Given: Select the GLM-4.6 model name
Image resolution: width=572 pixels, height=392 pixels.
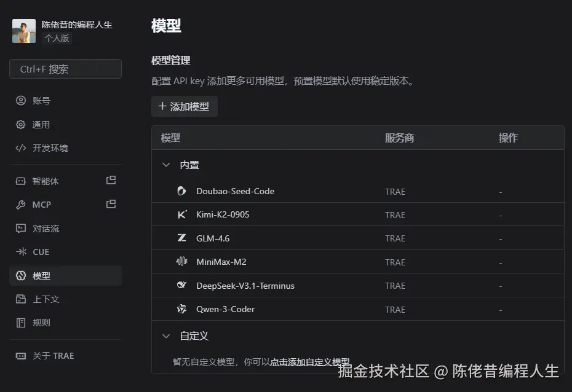Looking at the screenshot, I should (x=213, y=238).
